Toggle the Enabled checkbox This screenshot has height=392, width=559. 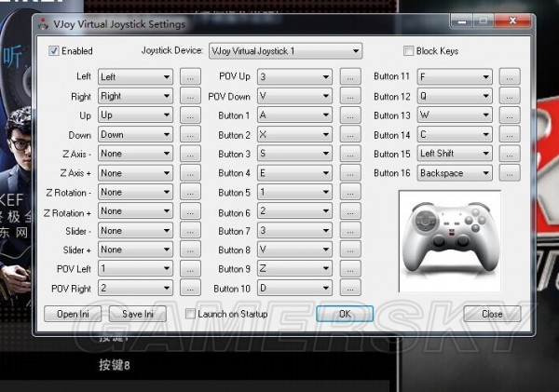click(54, 51)
